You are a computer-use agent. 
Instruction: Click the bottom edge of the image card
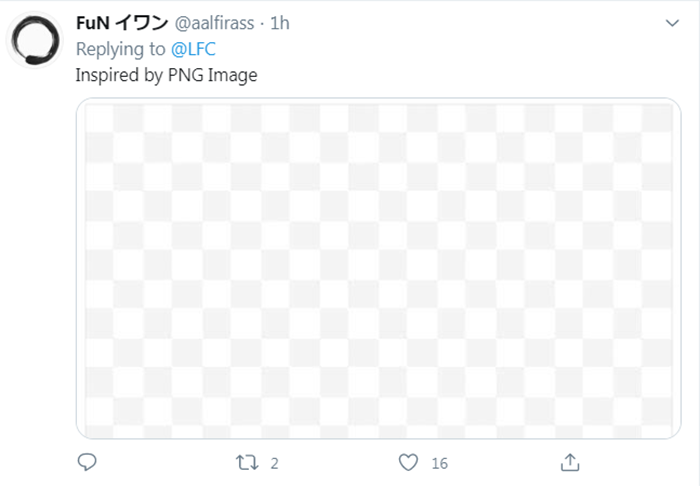[x=378, y=437]
